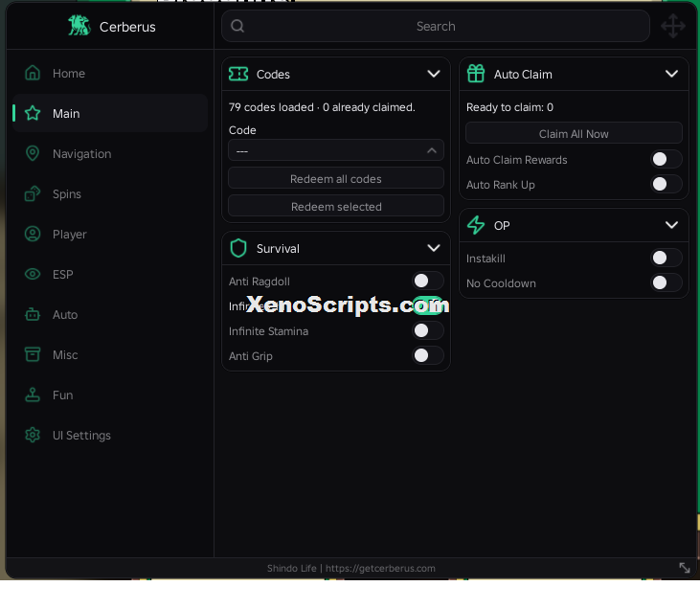Open the Home tab
The image size is (700, 609).
click(110, 73)
